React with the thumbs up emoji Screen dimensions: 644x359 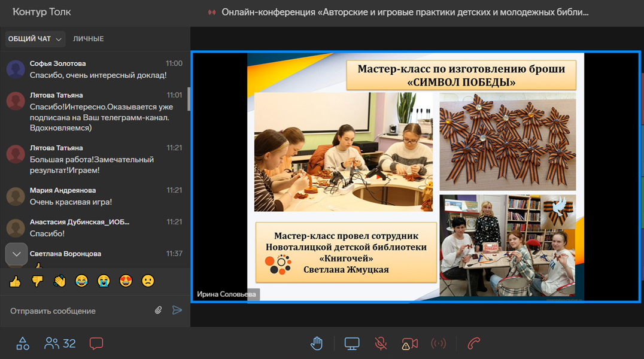click(16, 281)
